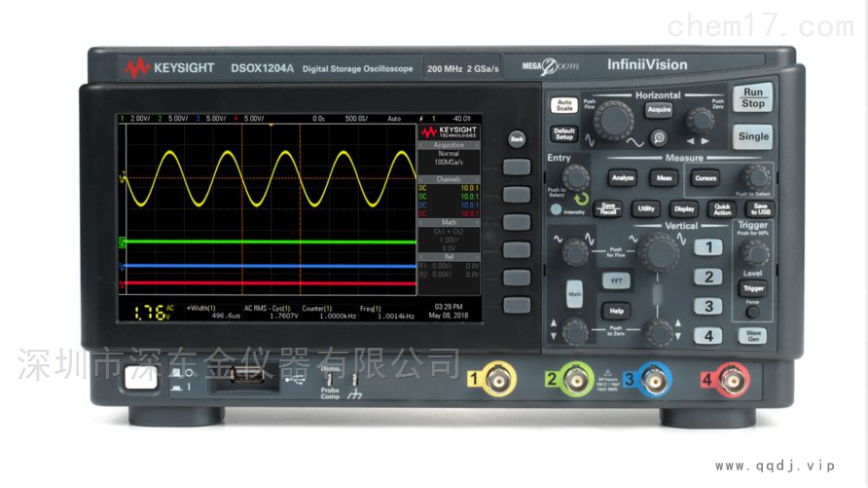The image size is (868, 488).
Task: Push the Auto Scale key
Action: (564, 105)
